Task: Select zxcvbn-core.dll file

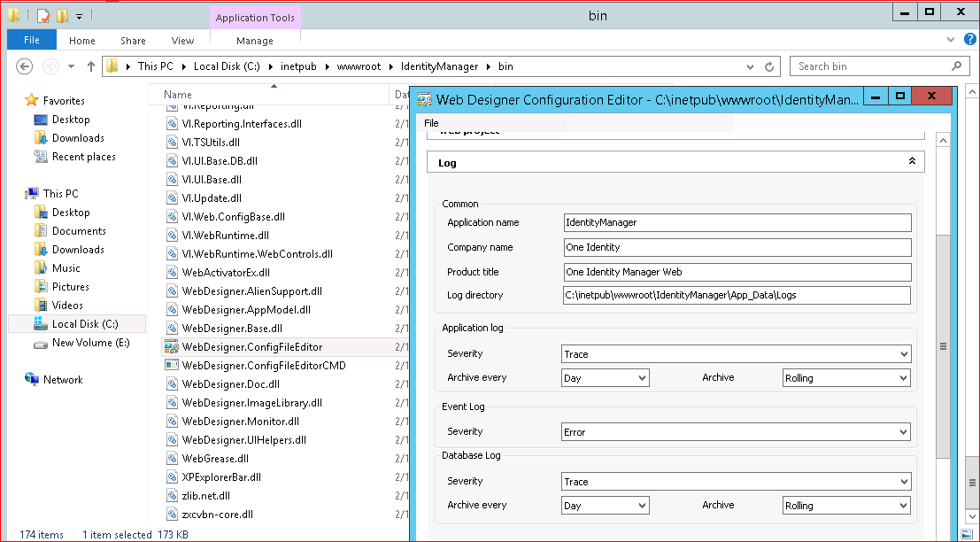Action: pyautogui.click(x=218, y=515)
